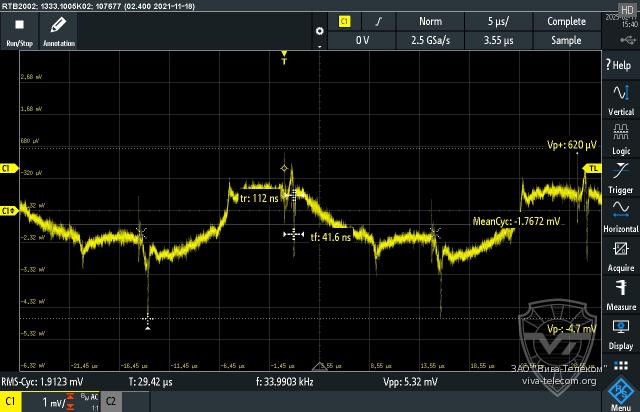Click the MeanCyc: -1.7672 mV label
640x412 pixels.
pyautogui.click(x=516, y=221)
